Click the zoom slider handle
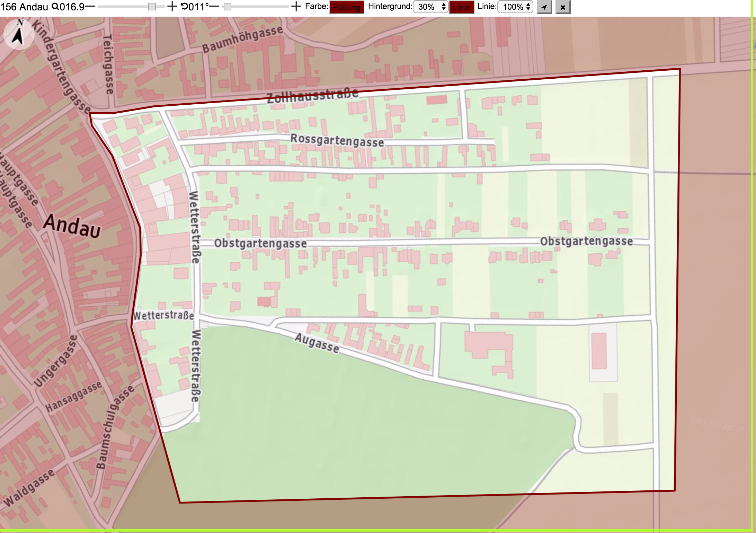756x533 pixels. (x=152, y=7)
